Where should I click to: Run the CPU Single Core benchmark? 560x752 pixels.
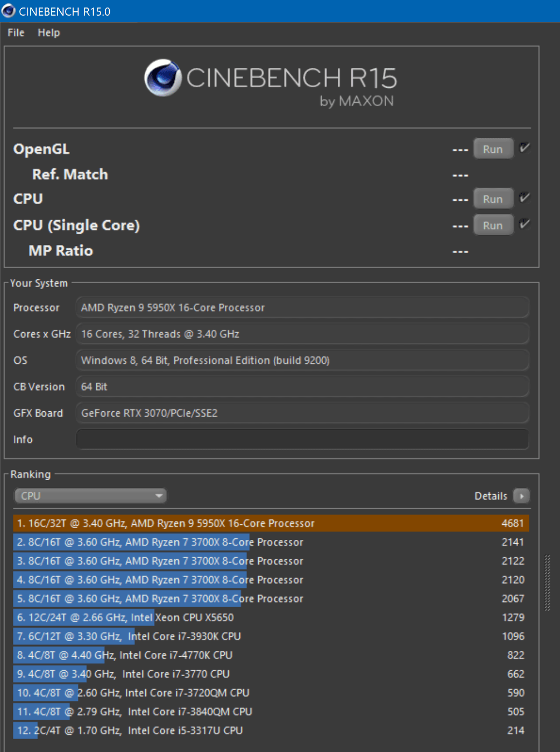pos(493,226)
